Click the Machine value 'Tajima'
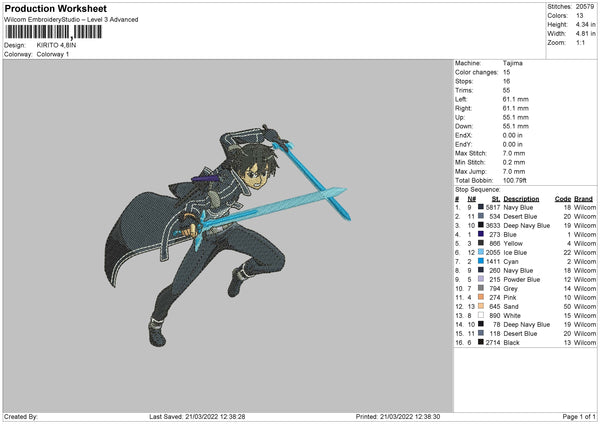The height and width of the screenshot is (424, 600). 512,63
